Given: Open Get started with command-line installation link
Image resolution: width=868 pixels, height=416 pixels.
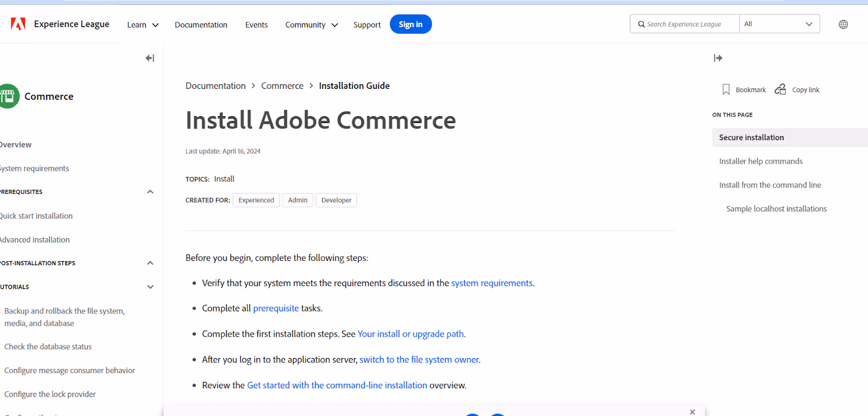Looking at the screenshot, I should tap(337, 385).
